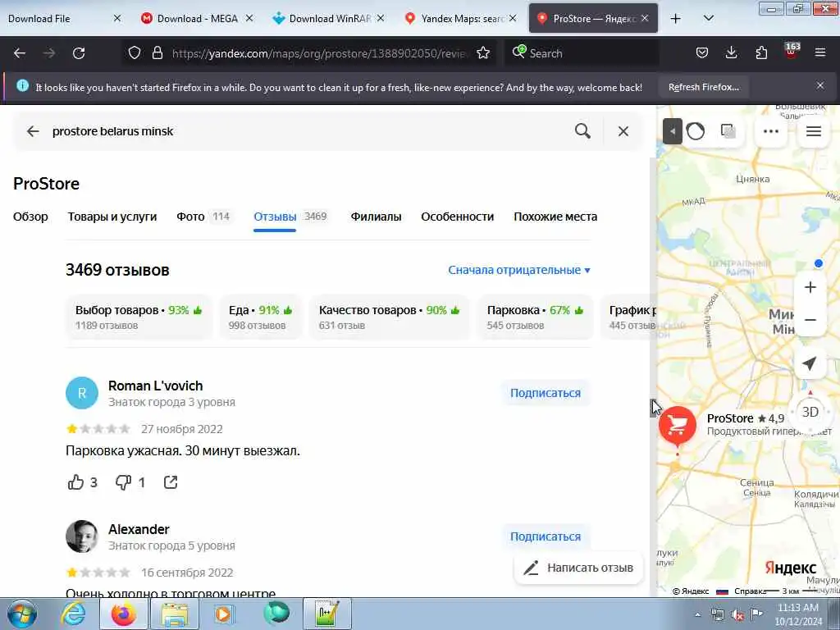The width and height of the screenshot is (840, 630).
Task: Zoom out the map with minus button
Action: (x=810, y=321)
